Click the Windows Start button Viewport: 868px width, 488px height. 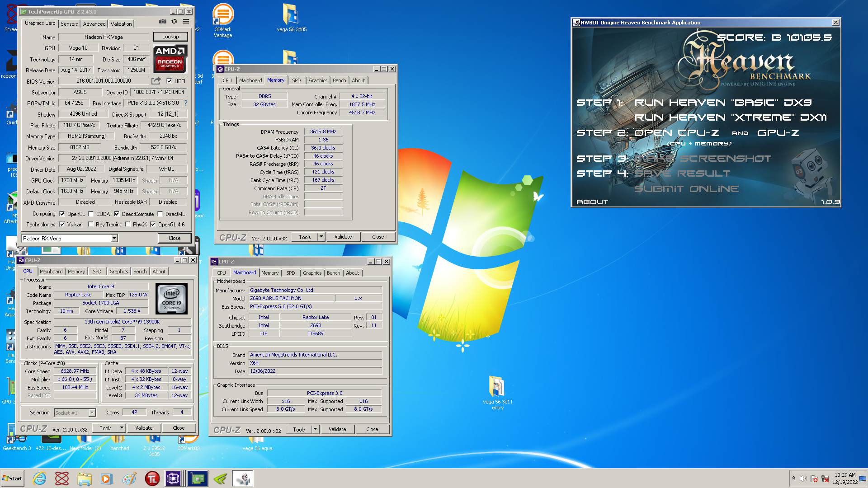12,479
